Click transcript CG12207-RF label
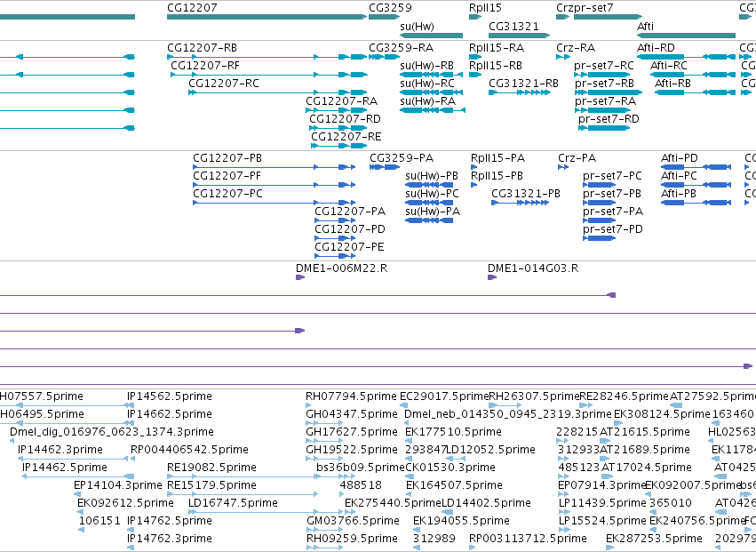 (205, 66)
